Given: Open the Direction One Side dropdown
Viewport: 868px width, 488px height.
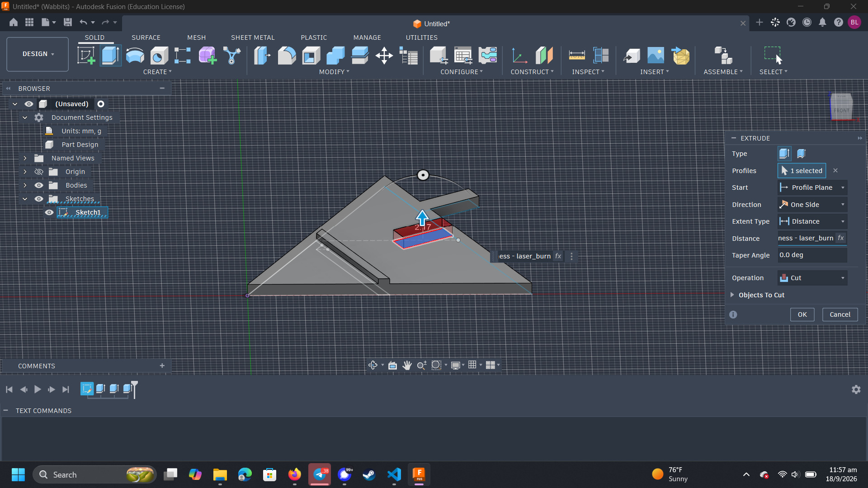Looking at the screenshot, I should pyautogui.click(x=812, y=205).
